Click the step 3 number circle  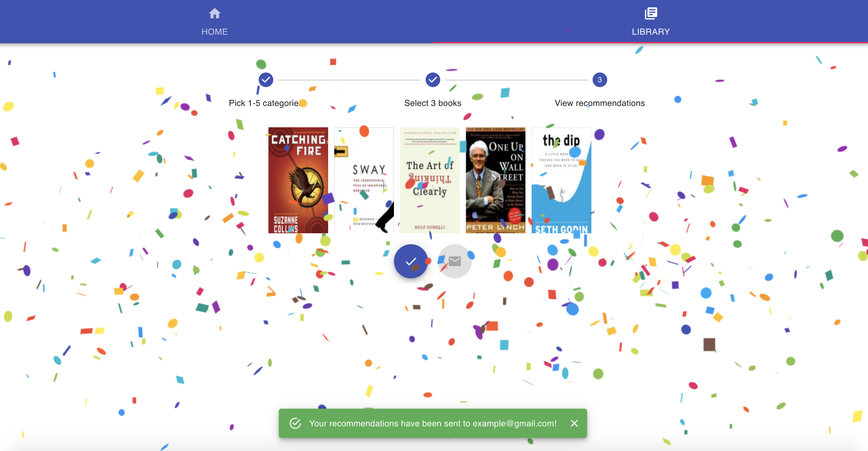(x=600, y=80)
